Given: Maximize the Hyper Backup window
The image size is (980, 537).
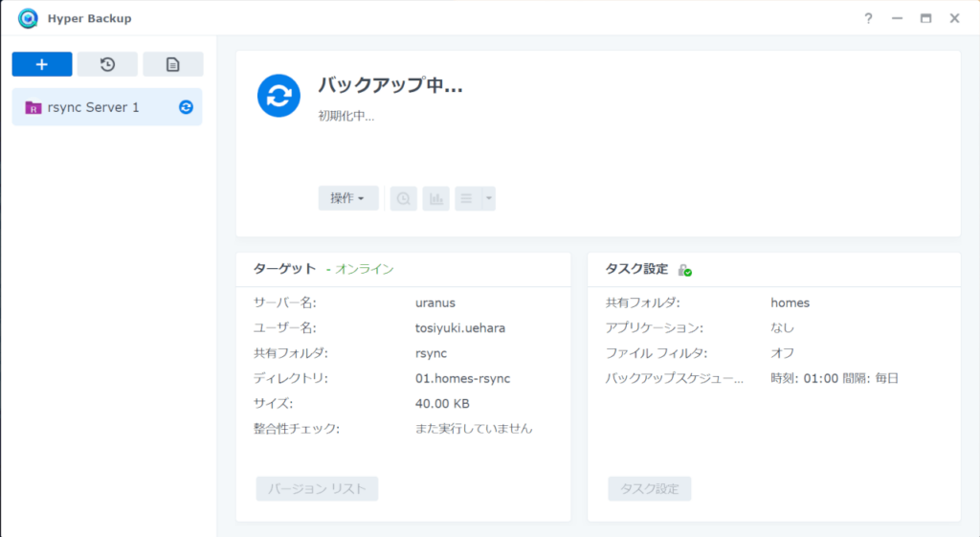Looking at the screenshot, I should [925, 18].
